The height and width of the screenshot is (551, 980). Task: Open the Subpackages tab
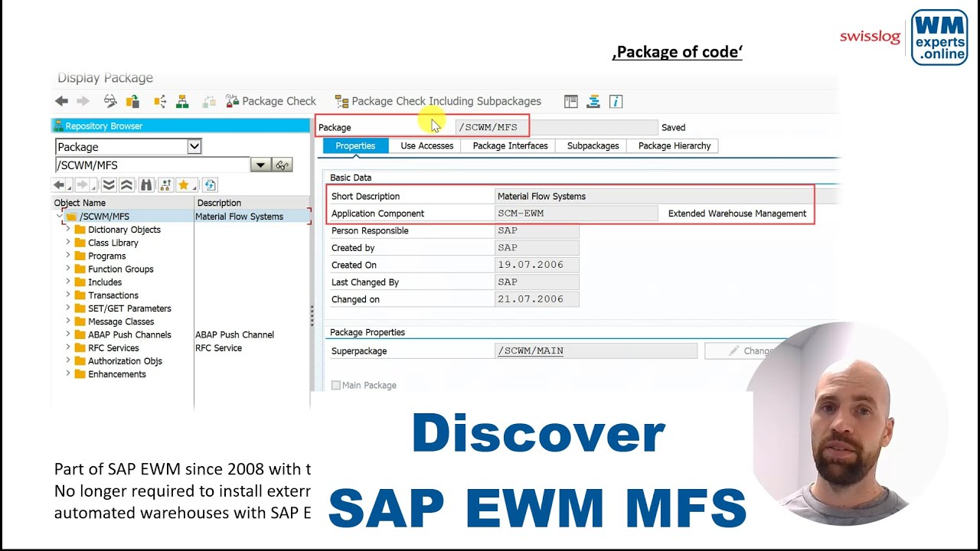coord(593,145)
